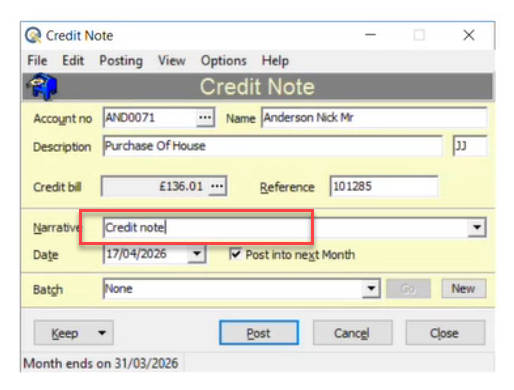This screenshot has height=390, width=514.
Task: Minimize the Credit Note window
Action: point(370,35)
